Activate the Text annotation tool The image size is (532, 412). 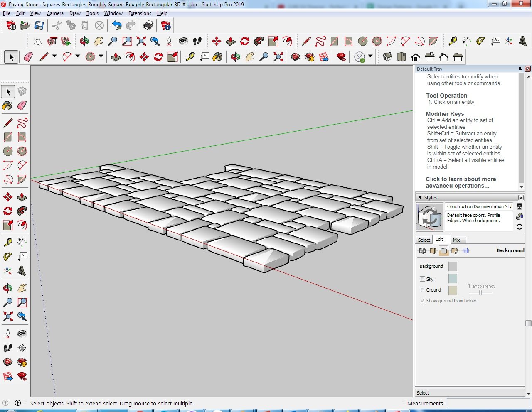click(x=204, y=57)
